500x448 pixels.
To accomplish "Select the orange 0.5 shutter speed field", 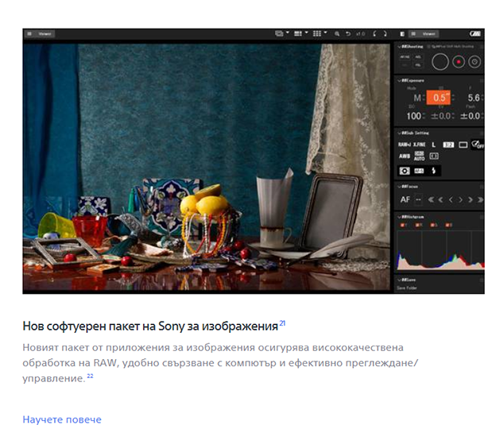I will [x=439, y=98].
